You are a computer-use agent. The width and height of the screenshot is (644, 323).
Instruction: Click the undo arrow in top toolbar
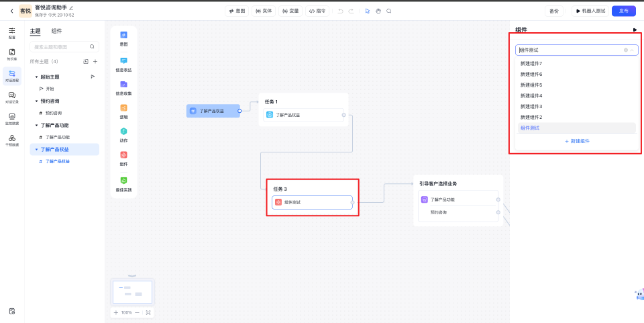[340, 11]
